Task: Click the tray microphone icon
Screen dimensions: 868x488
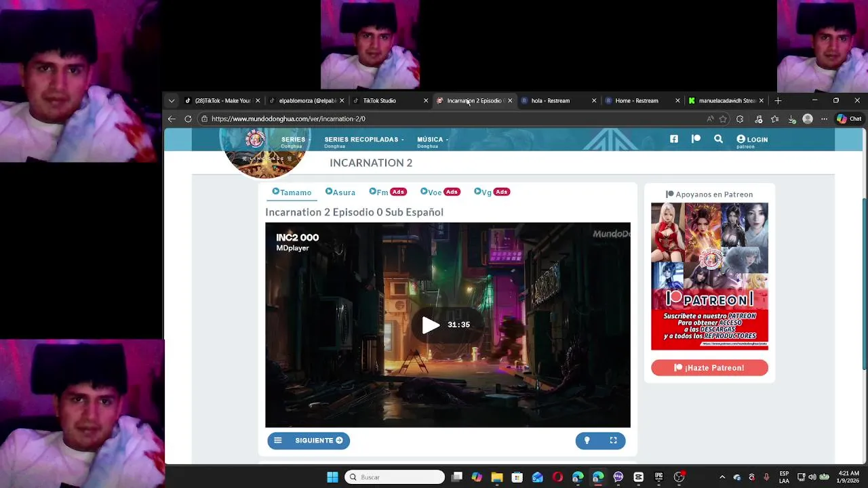Action: coord(766,477)
